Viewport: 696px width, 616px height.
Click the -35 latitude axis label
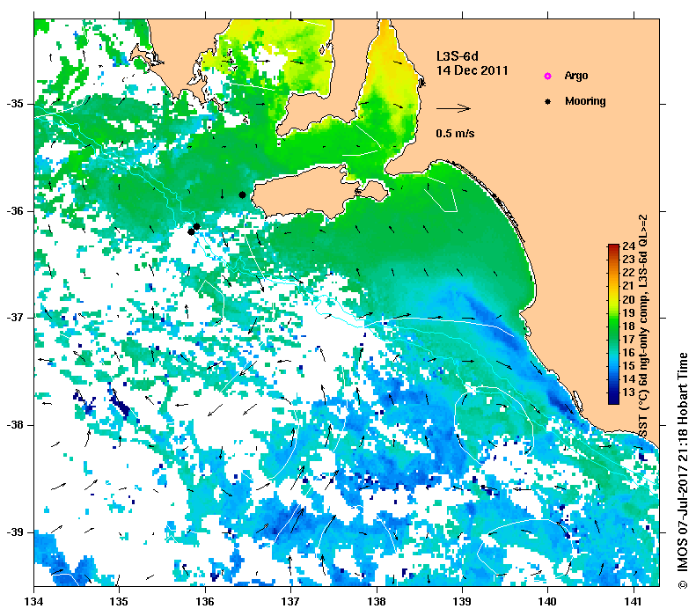(x=16, y=104)
